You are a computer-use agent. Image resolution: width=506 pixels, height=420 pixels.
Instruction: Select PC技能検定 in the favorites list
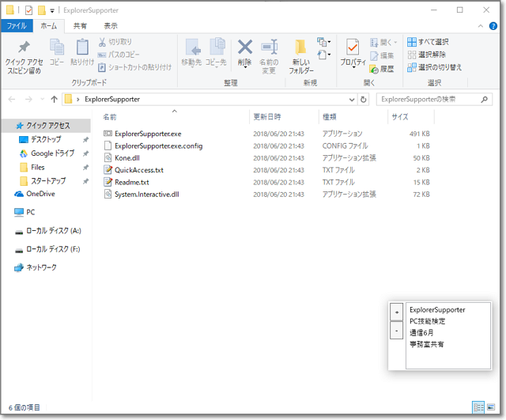click(427, 321)
